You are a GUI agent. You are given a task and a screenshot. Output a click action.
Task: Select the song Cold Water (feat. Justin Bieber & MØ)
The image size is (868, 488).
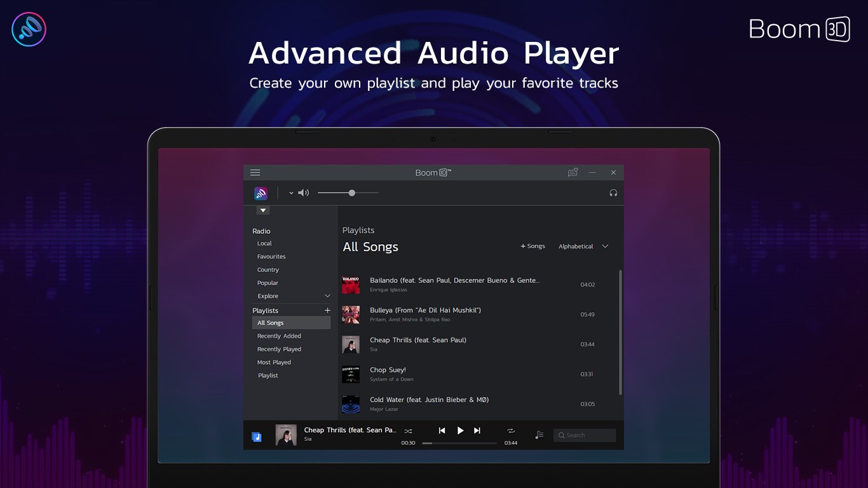(x=429, y=400)
